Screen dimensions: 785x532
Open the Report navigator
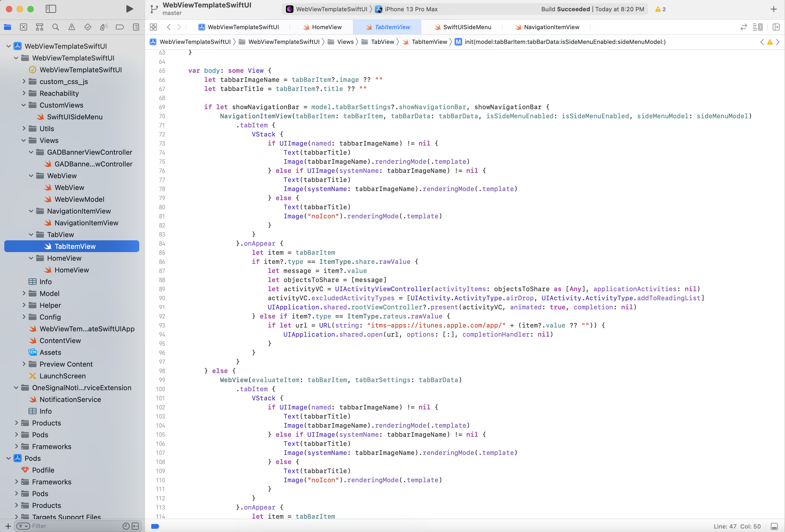(x=136, y=27)
